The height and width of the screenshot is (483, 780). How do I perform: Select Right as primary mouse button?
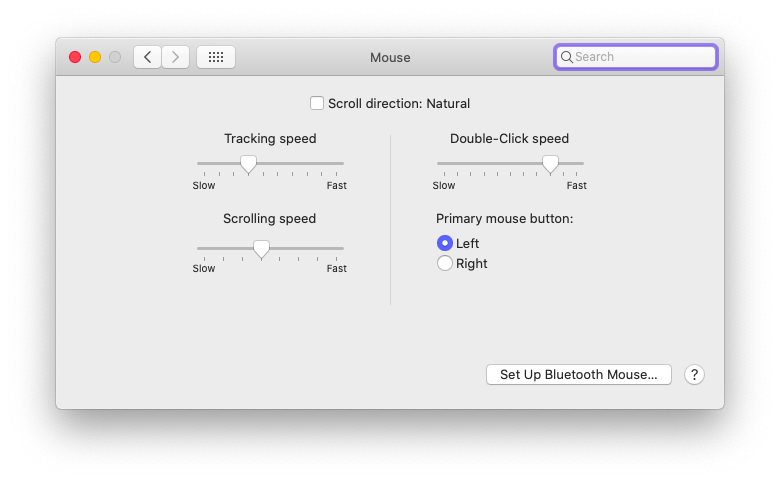tap(445, 263)
